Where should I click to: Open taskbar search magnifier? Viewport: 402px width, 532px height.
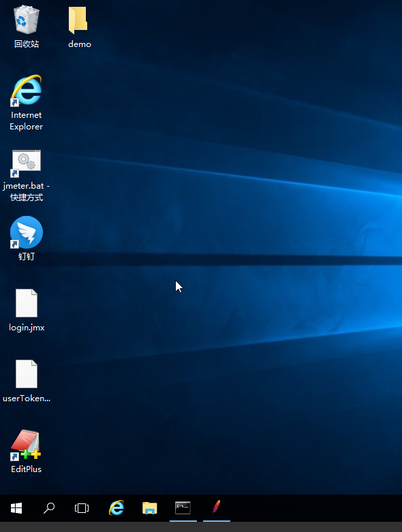(x=49, y=508)
